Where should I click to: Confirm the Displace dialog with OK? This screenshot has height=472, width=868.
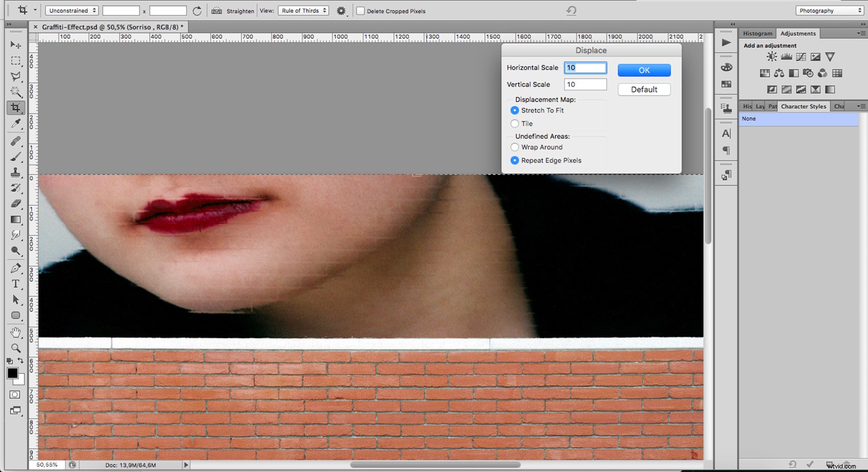point(643,69)
